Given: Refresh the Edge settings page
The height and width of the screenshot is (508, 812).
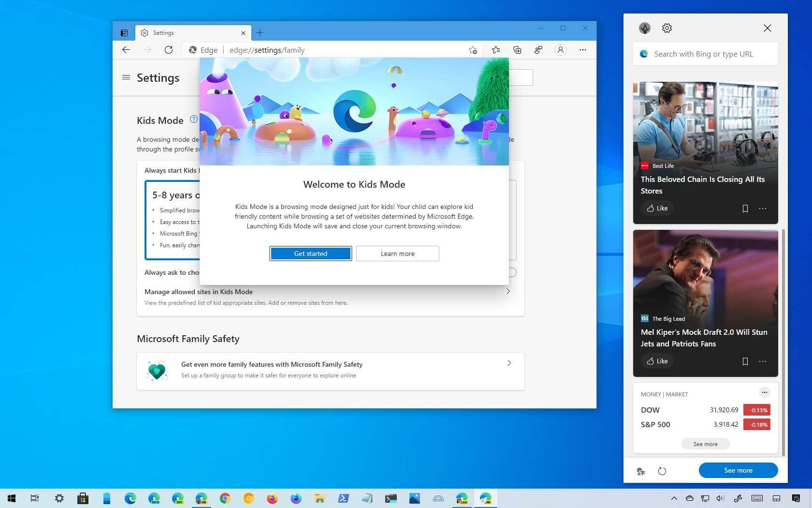Looking at the screenshot, I should [x=169, y=50].
